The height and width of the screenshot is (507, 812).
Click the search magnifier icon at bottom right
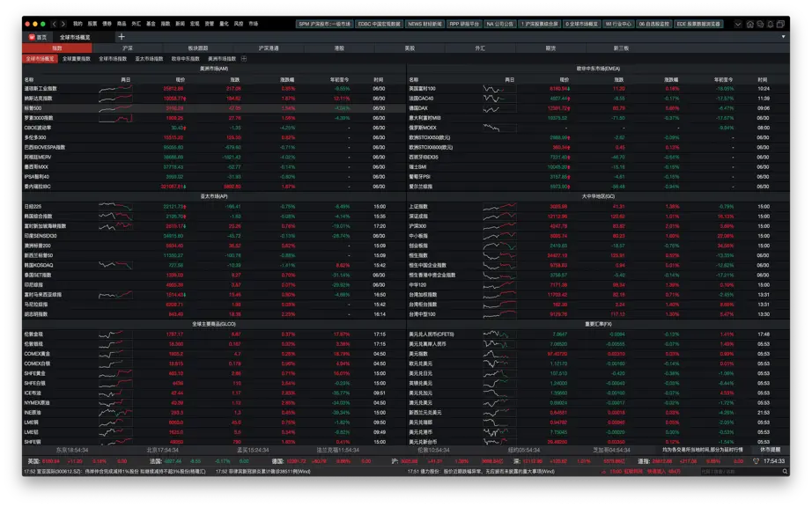coord(785,472)
